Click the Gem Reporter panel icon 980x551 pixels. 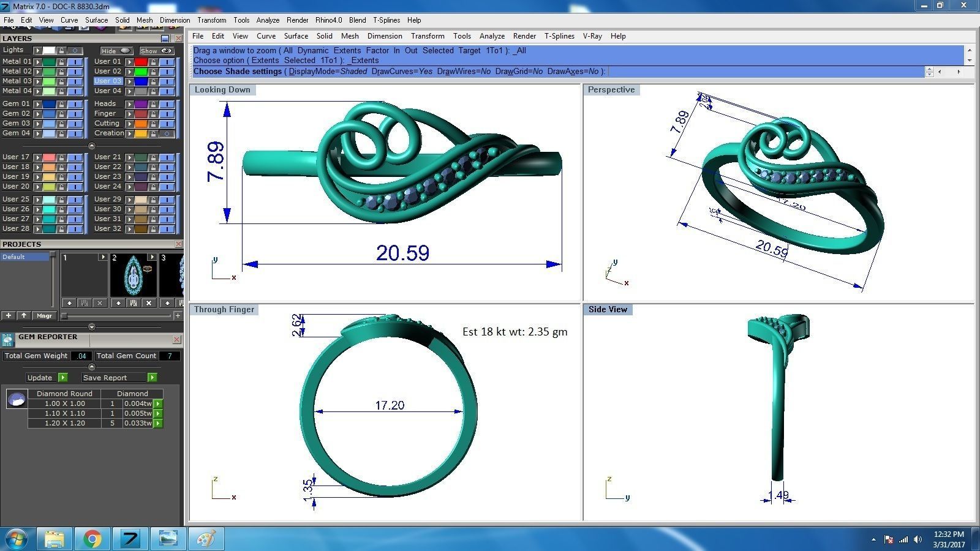(7, 339)
